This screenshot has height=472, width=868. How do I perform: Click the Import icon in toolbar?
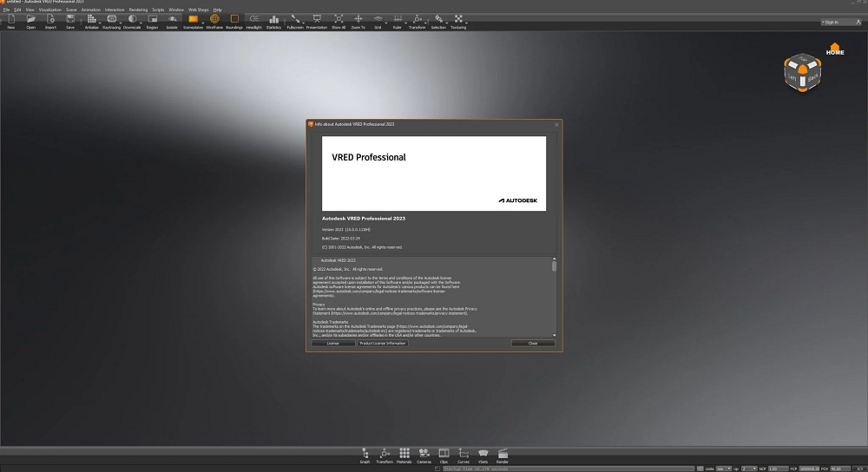[x=50, y=19]
